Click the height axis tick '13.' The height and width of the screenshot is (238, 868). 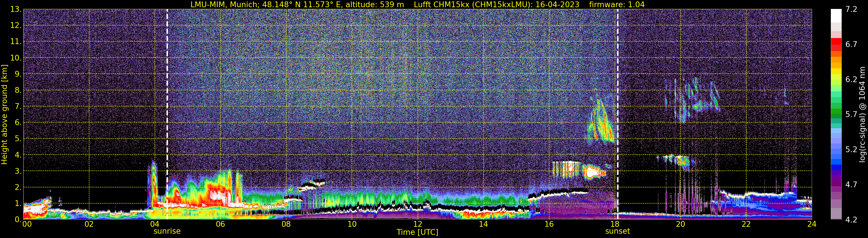tap(16, 9)
